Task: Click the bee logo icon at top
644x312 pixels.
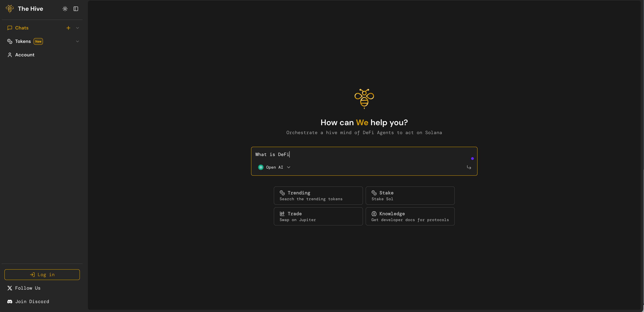Action: (x=10, y=9)
